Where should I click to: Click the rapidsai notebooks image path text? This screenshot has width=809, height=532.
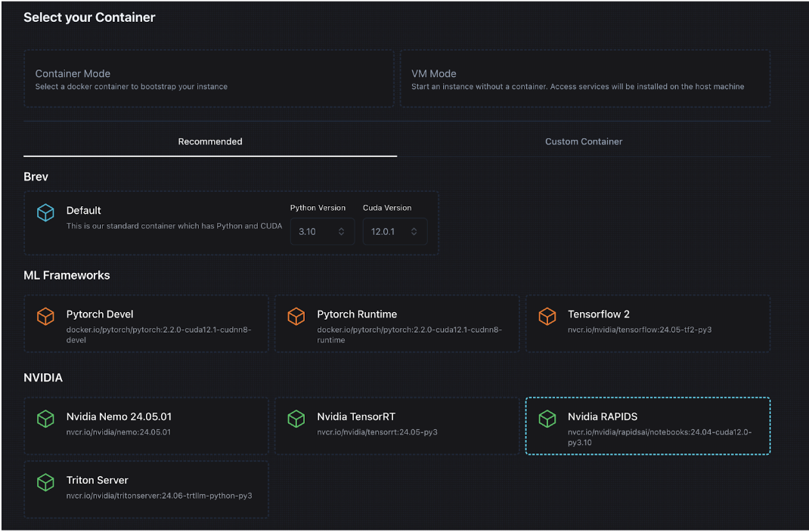(x=659, y=437)
